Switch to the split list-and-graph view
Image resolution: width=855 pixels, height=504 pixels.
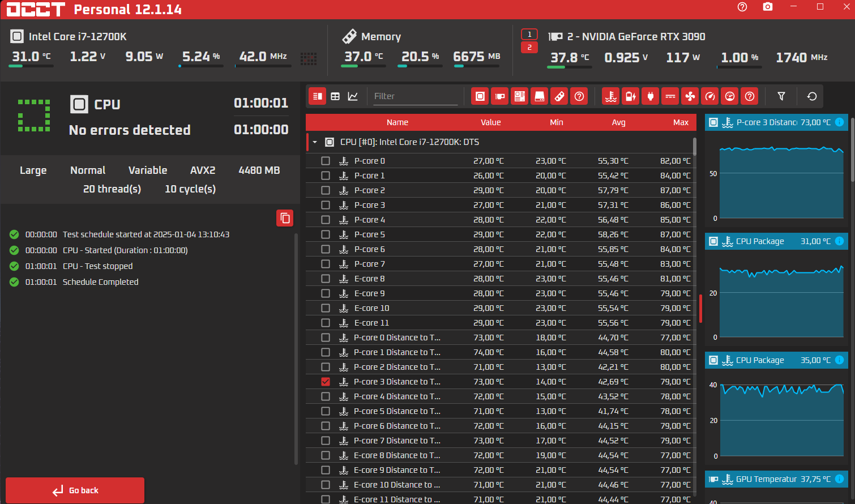coord(318,96)
